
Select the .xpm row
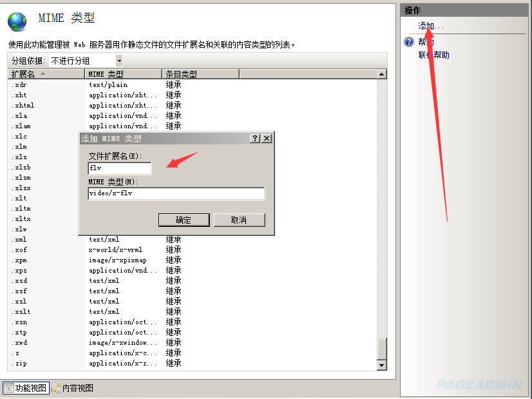pyautogui.click(x=192, y=260)
